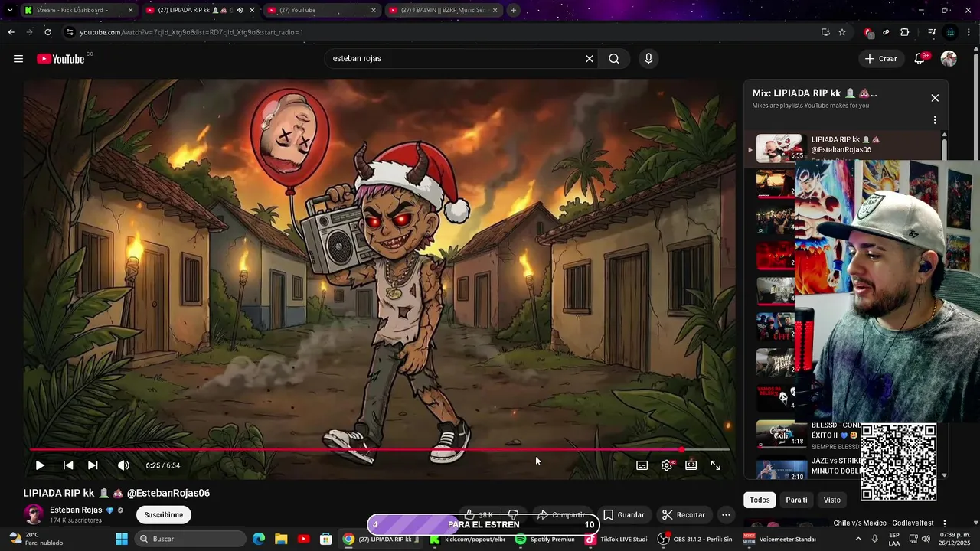Bookmark this page with star icon

pyautogui.click(x=842, y=32)
